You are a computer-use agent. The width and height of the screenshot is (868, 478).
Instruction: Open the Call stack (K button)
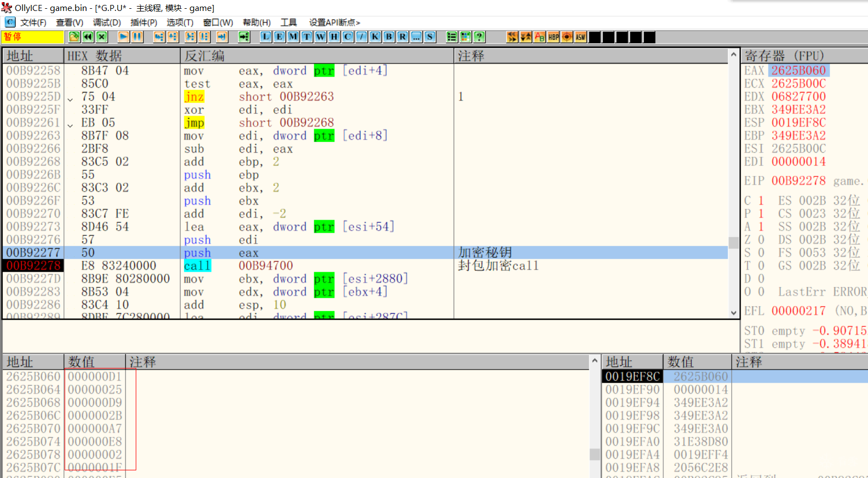pos(375,37)
